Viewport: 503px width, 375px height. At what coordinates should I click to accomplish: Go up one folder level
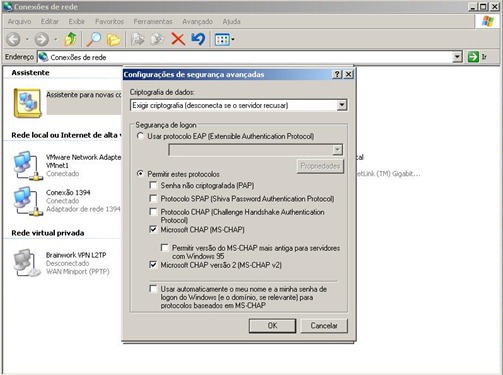coord(70,39)
